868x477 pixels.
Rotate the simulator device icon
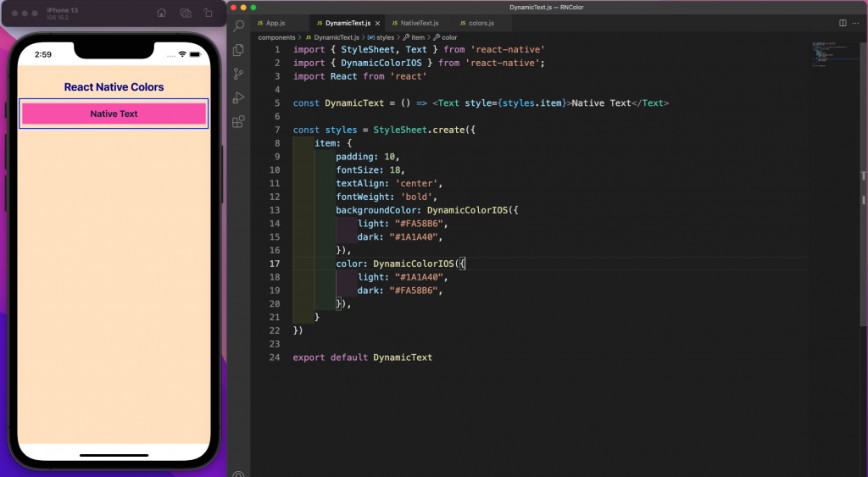point(209,13)
